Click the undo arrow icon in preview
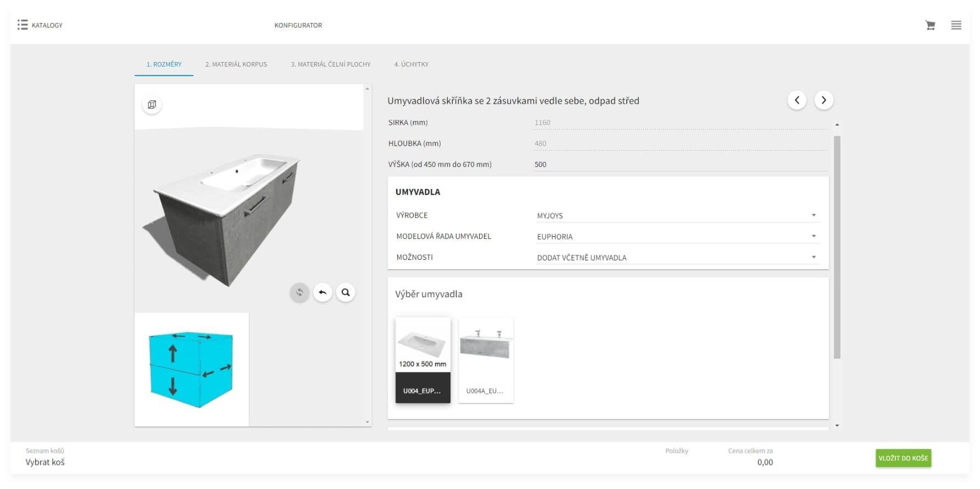 point(322,292)
